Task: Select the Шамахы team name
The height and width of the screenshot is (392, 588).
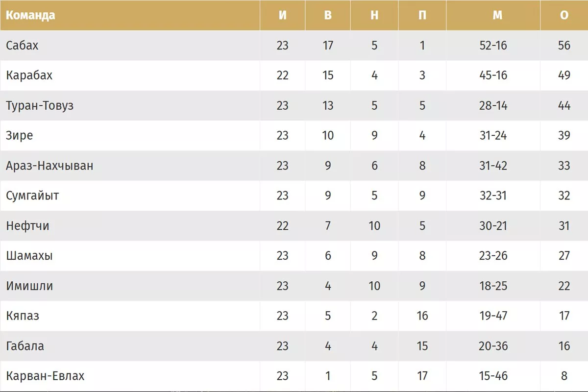Action: click(x=29, y=256)
